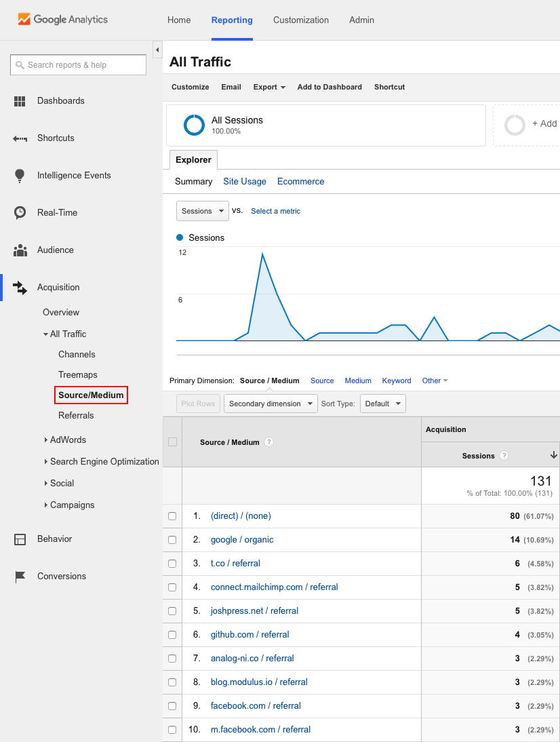Click the Acquisition arrows icon
The image size is (560, 742).
[20, 288]
